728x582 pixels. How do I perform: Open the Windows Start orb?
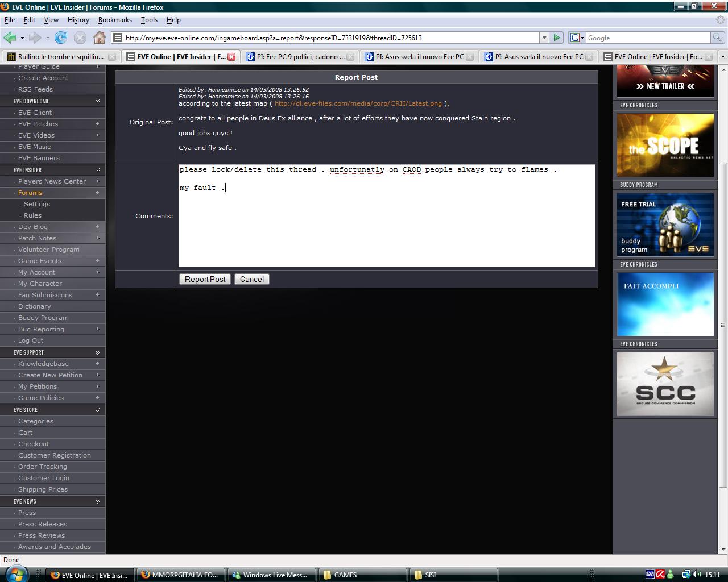(x=15, y=573)
